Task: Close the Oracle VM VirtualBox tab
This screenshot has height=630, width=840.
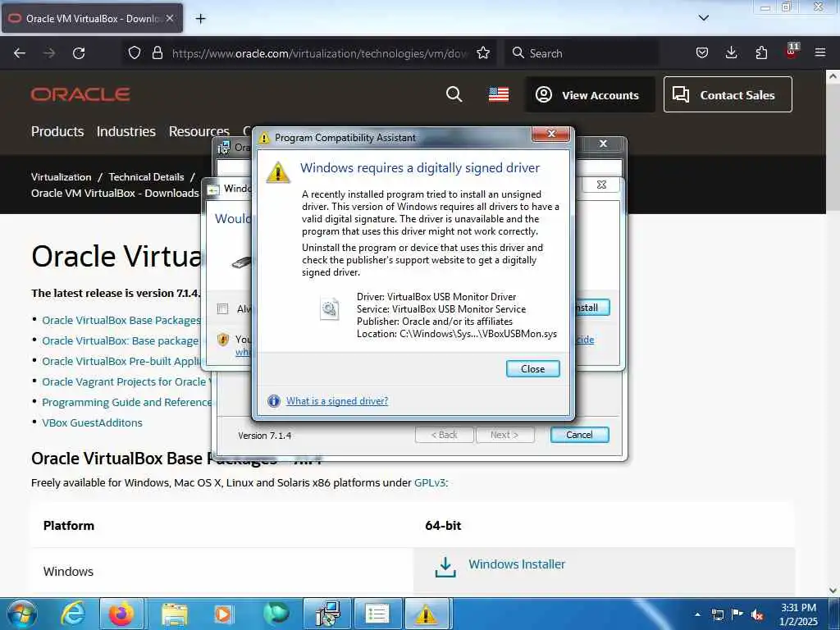Action: click(x=170, y=18)
